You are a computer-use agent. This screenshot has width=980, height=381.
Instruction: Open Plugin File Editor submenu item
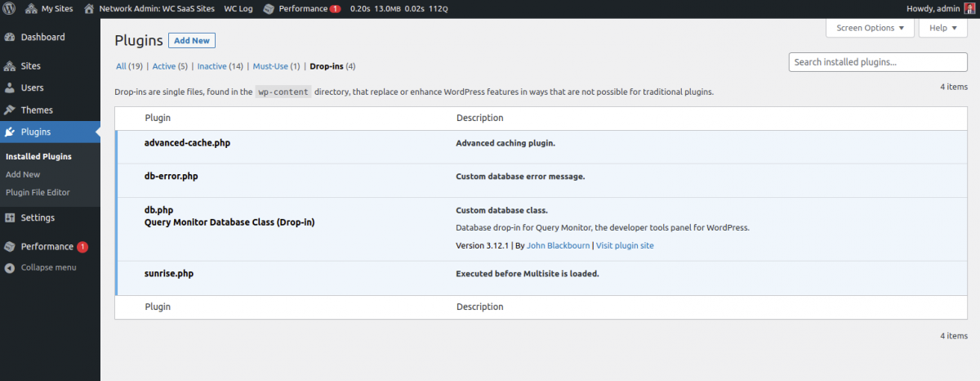38,192
